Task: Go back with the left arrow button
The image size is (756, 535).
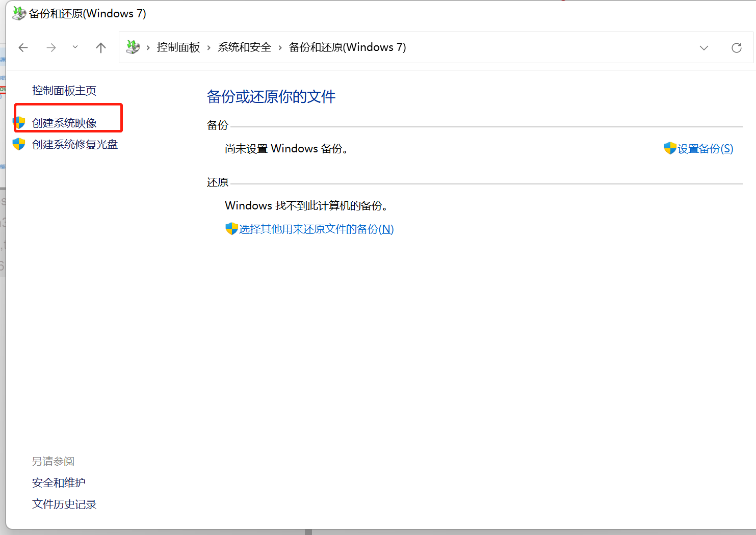Action: tap(23, 48)
